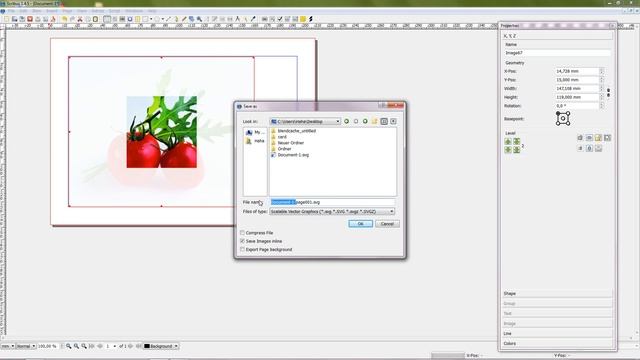The height and width of the screenshot is (360, 640).
Task: Select the Insert Table tool
Action: click(x=138, y=19)
